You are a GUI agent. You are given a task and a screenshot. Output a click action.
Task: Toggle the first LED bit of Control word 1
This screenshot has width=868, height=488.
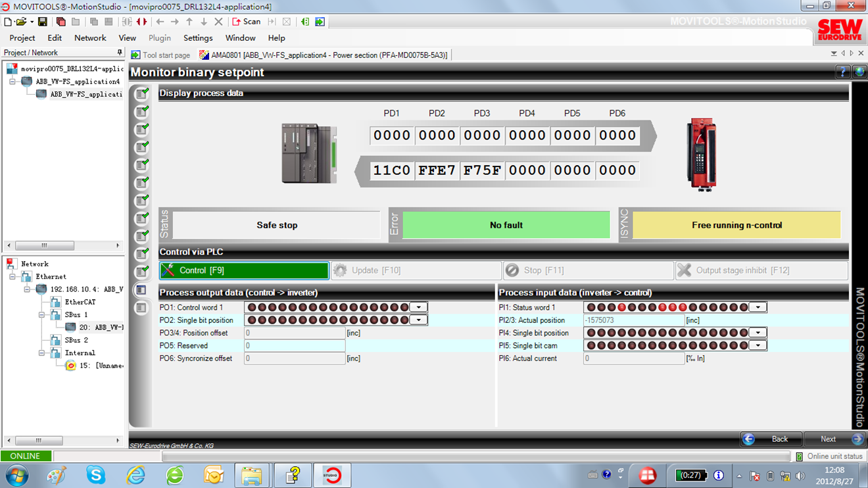point(252,307)
